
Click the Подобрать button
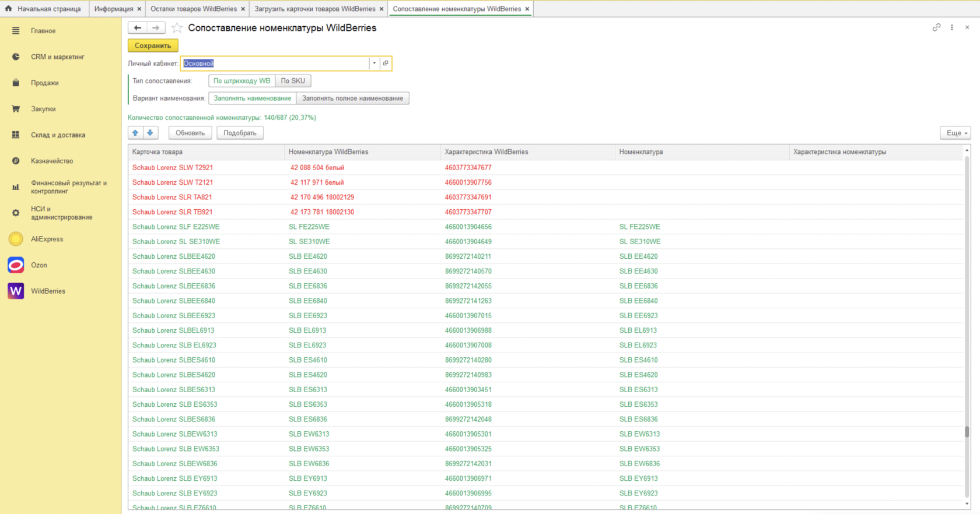240,133
